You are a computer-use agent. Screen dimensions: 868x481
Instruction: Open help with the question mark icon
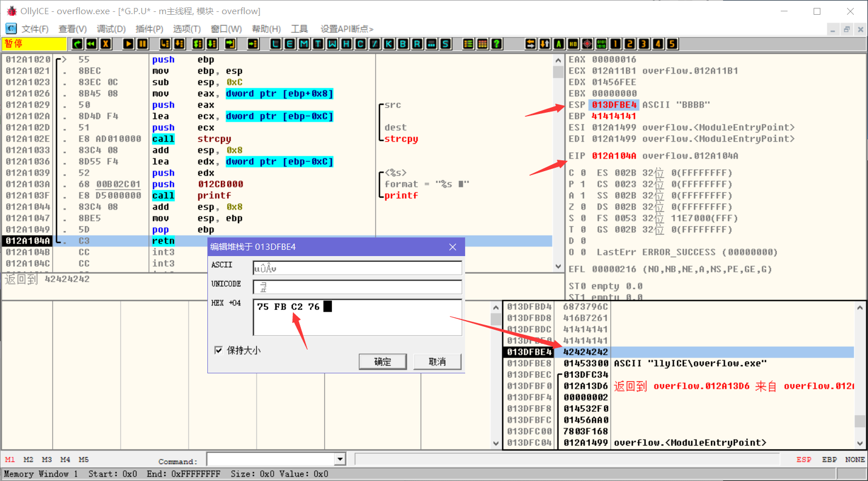click(497, 44)
